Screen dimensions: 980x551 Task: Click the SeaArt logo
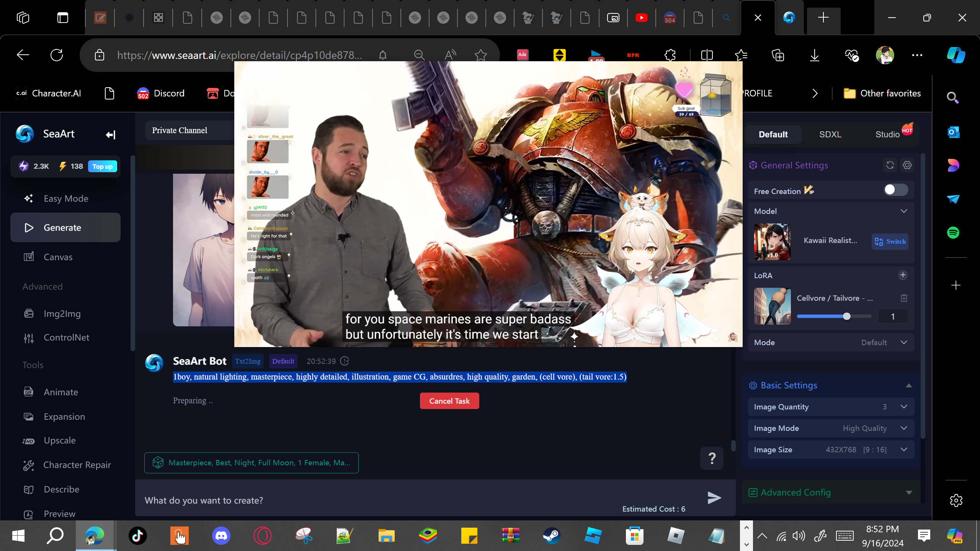tap(25, 134)
